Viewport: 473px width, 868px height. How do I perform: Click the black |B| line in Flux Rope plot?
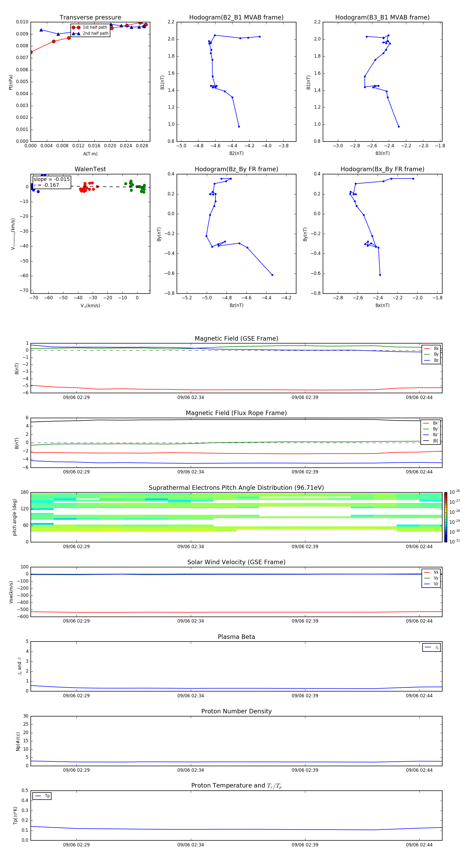(236, 420)
